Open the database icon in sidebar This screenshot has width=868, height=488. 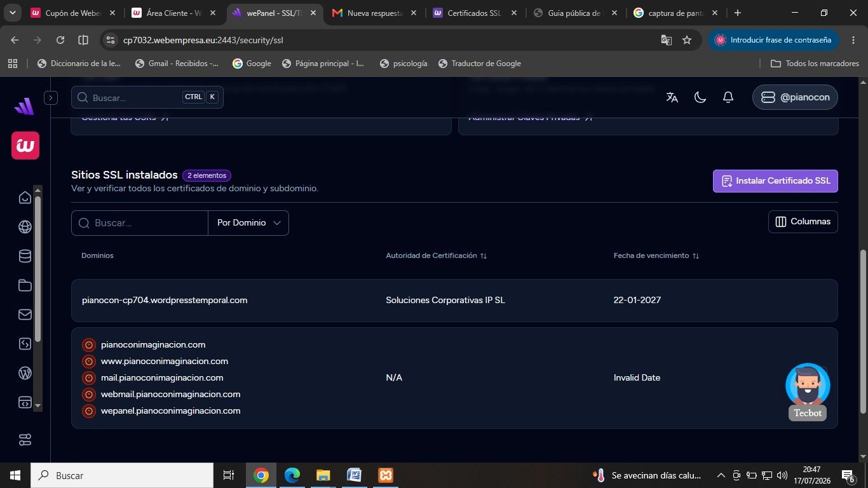pyautogui.click(x=25, y=256)
